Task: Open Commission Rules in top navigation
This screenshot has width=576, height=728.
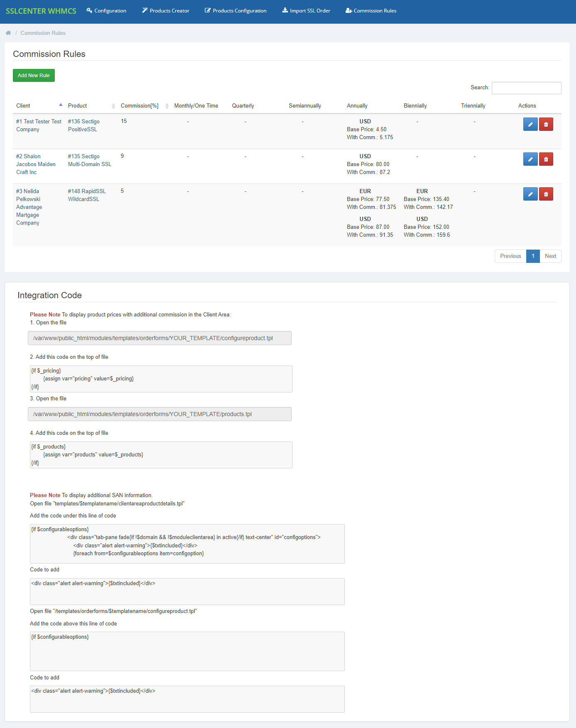Action: (371, 11)
